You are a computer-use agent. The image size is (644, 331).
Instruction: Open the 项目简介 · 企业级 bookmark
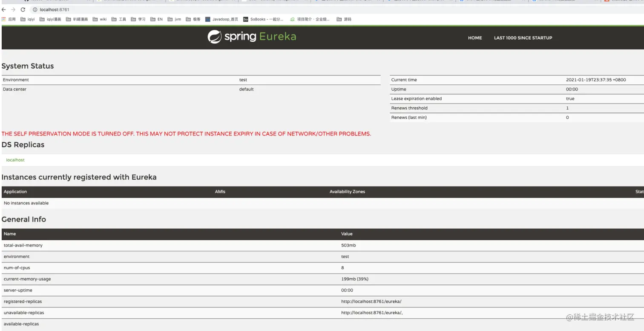(x=310, y=19)
